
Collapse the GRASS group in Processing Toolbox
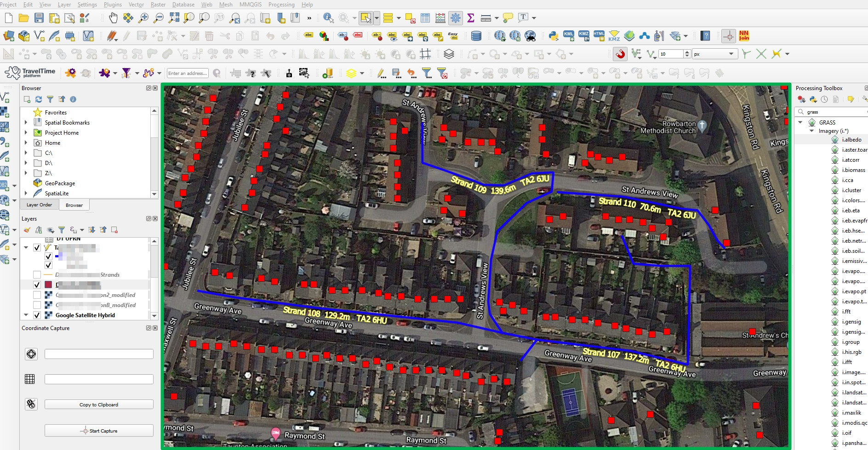(800, 123)
